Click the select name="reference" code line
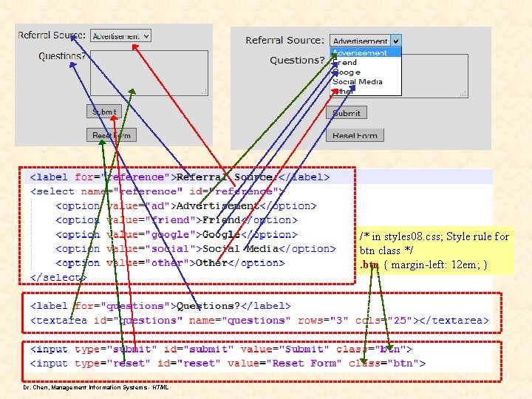 [x=158, y=191]
